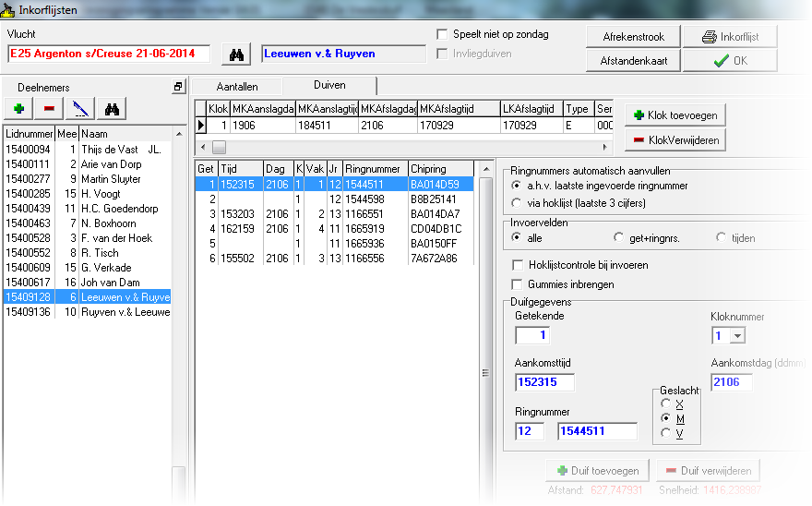This screenshot has height=506, width=812.
Task: Select pigeon row with ring 1166551
Action: click(335, 213)
